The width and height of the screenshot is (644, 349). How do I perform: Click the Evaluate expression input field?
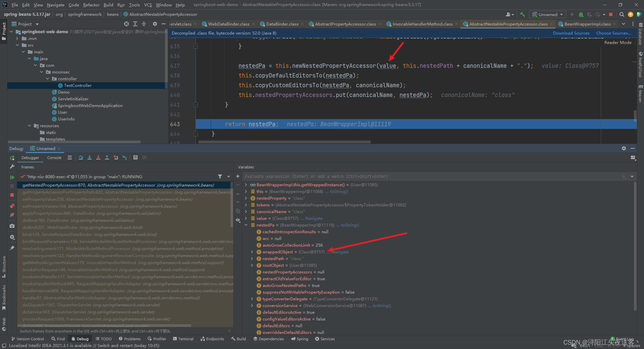click(x=431, y=177)
